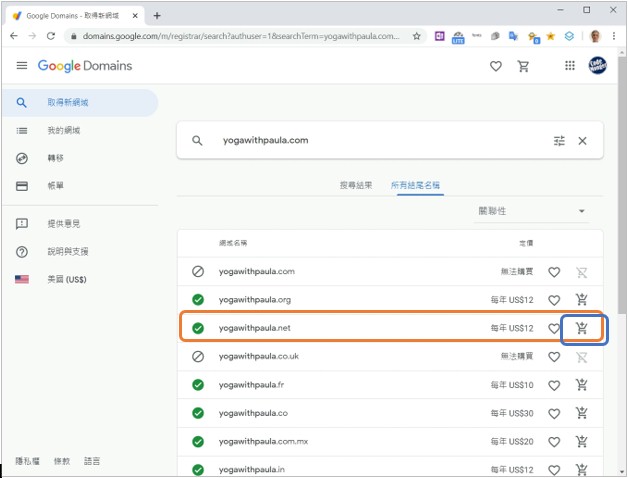Select 取得新網域 in sidebar
This screenshot has width=628, height=478.
point(80,103)
